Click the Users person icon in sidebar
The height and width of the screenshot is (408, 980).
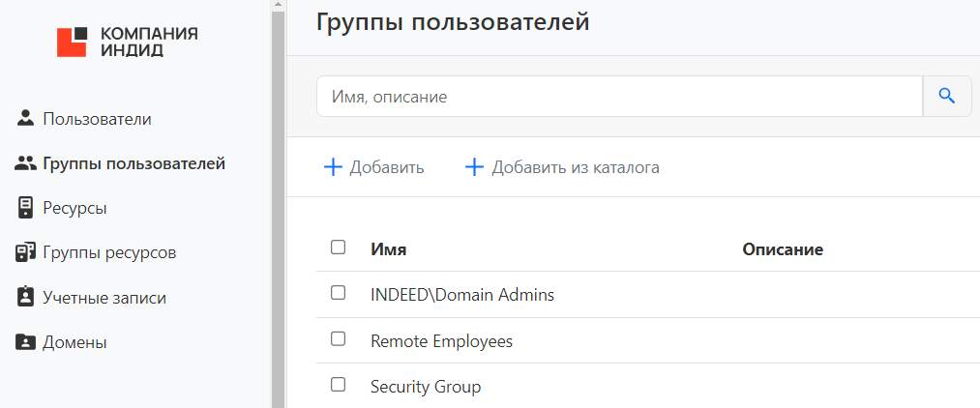pyautogui.click(x=26, y=119)
